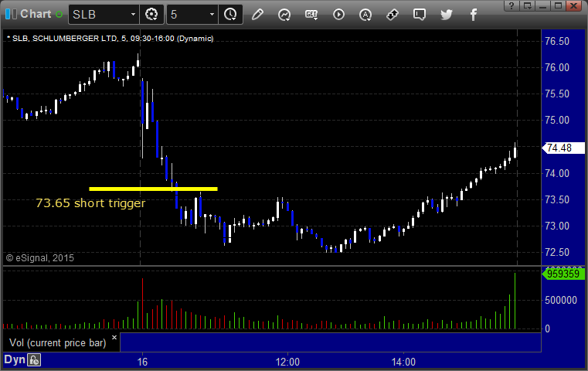Open the GET tools menu

tap(311, 15)
